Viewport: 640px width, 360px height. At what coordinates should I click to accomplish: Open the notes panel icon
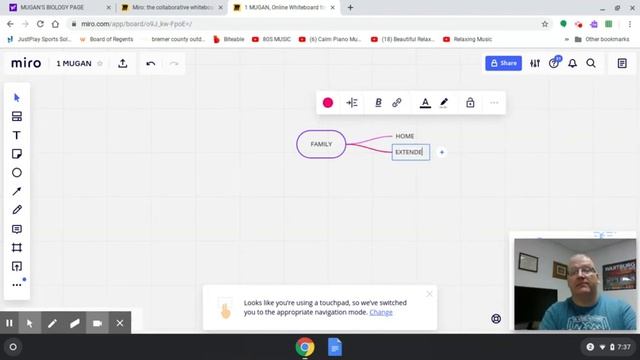point(622,63)
